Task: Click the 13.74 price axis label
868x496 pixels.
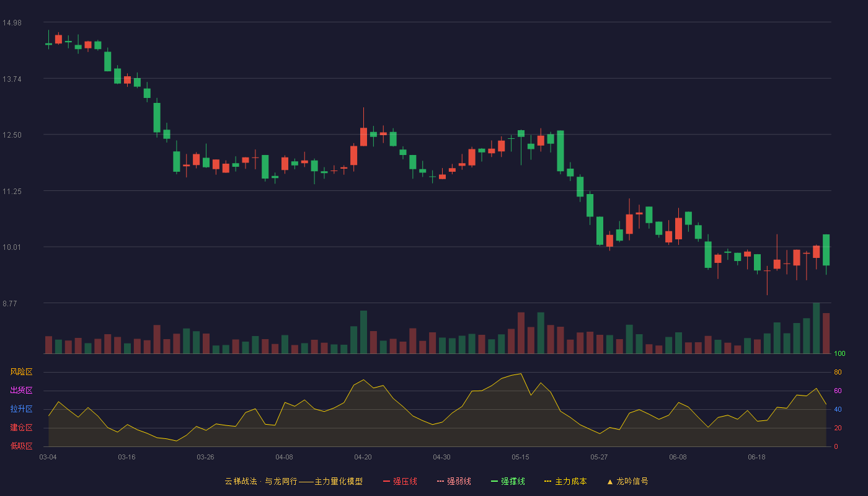Action: pyautogui.click(x=12, y=79)
